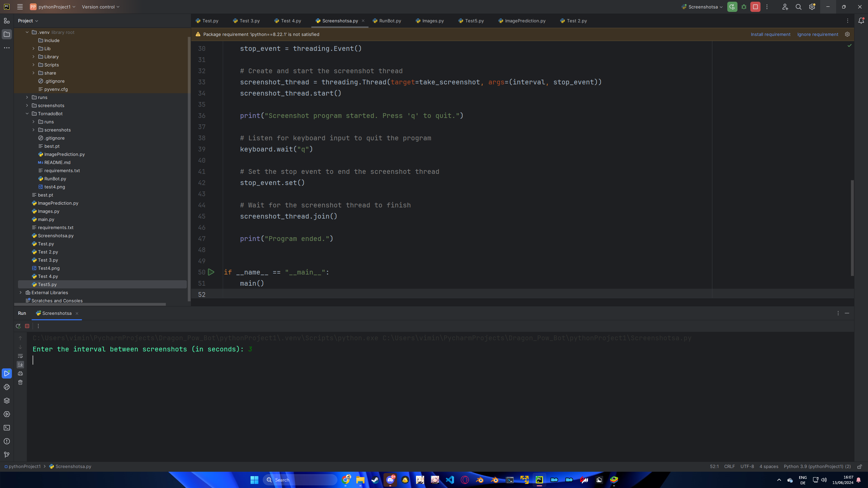868x488 pixels.
Task: Click the Debug bug icon
Action: (x=744, y=7)
